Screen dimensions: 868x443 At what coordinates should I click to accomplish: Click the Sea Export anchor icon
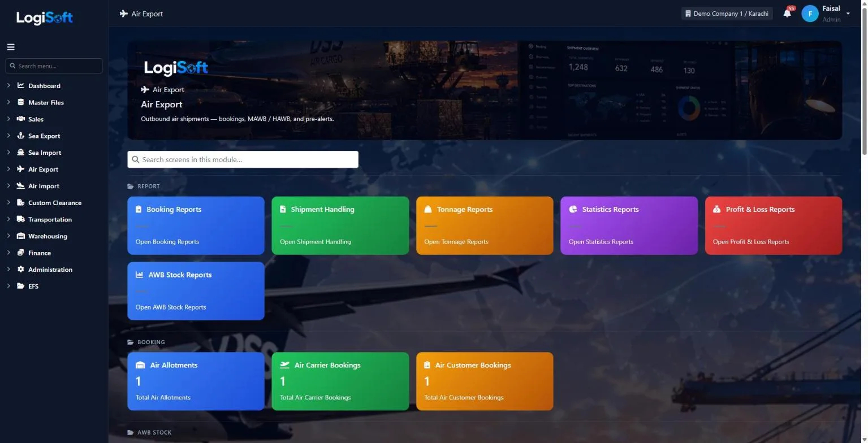pos(21,136)
